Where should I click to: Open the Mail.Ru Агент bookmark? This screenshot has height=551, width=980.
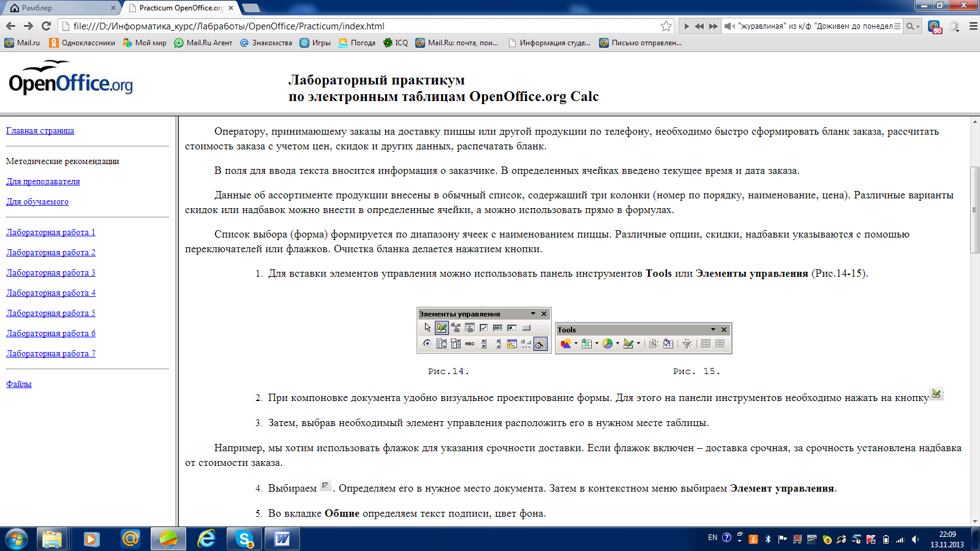203,43
